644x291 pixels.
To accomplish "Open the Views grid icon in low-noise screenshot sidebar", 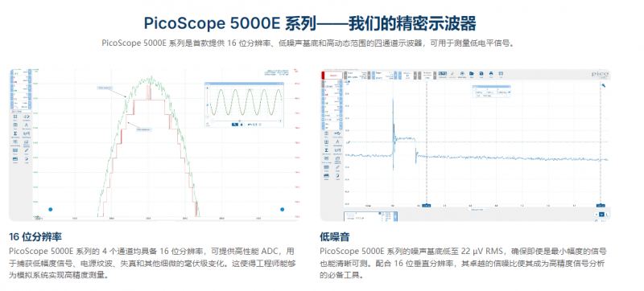I will (327, 141).
